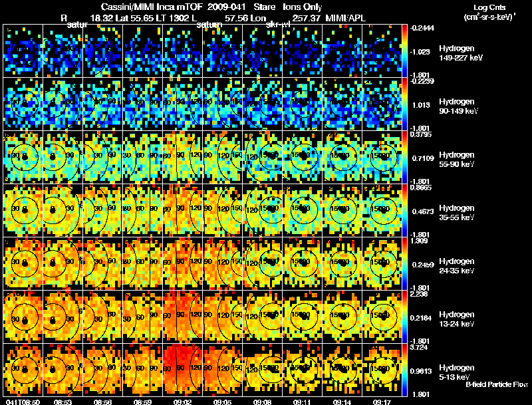Click the 'Log Cnts' units heading

489,7
